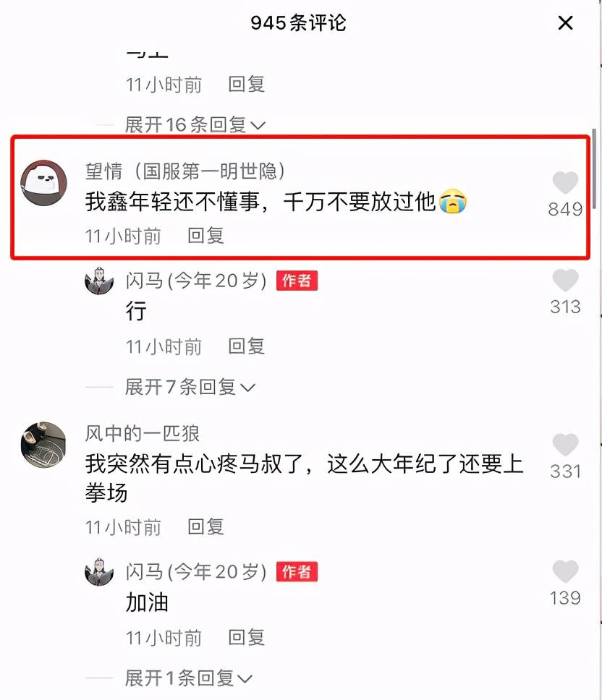Image resolution: width=602 pixels, height=700 pixels.
Task: Expand the 7 replies thread
Action: 190,387
